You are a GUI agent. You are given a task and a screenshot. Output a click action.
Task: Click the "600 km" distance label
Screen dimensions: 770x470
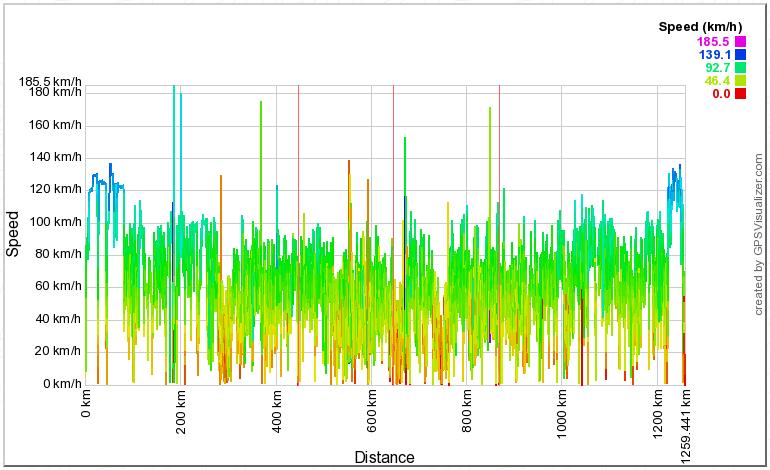click(372, 410)
